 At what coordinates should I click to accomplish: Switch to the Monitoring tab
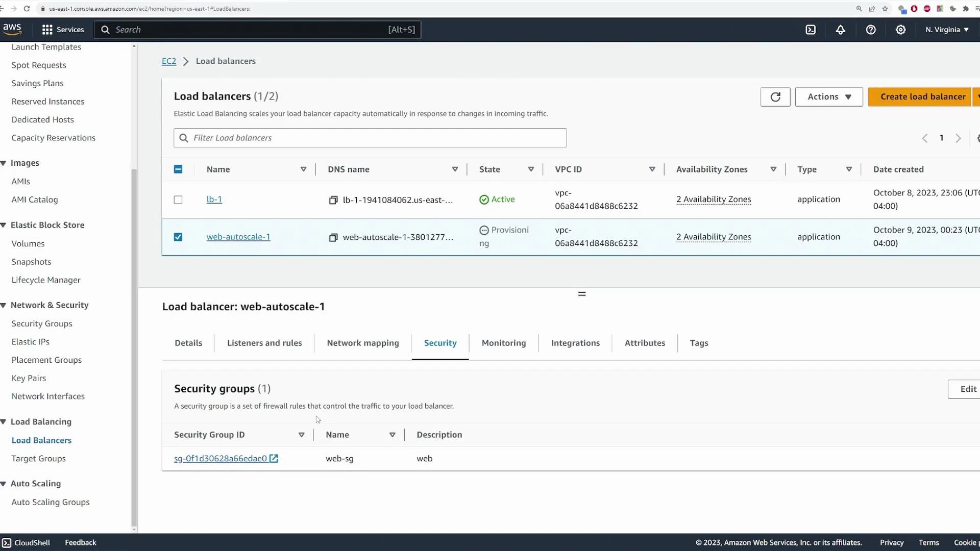503,343
